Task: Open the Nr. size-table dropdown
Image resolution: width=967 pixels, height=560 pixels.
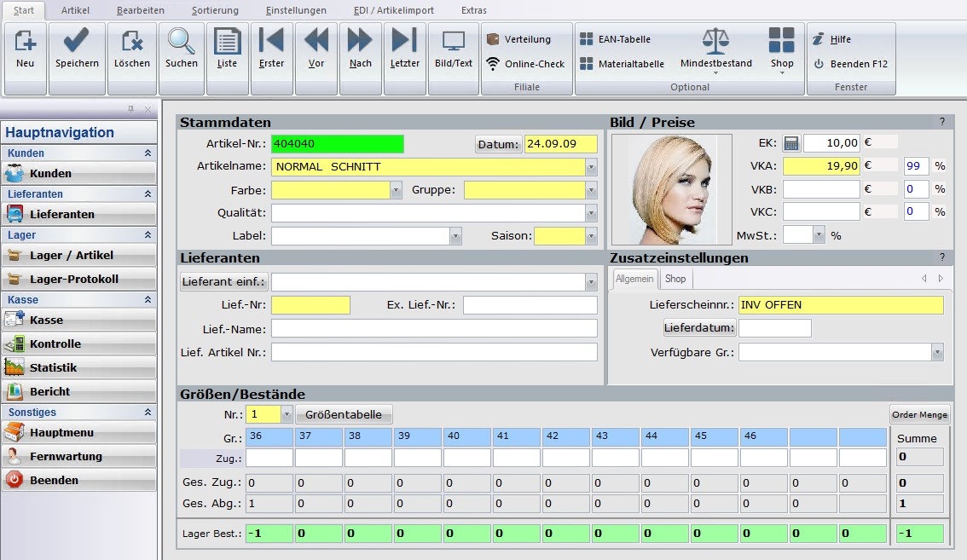Action: pos(287,414)
